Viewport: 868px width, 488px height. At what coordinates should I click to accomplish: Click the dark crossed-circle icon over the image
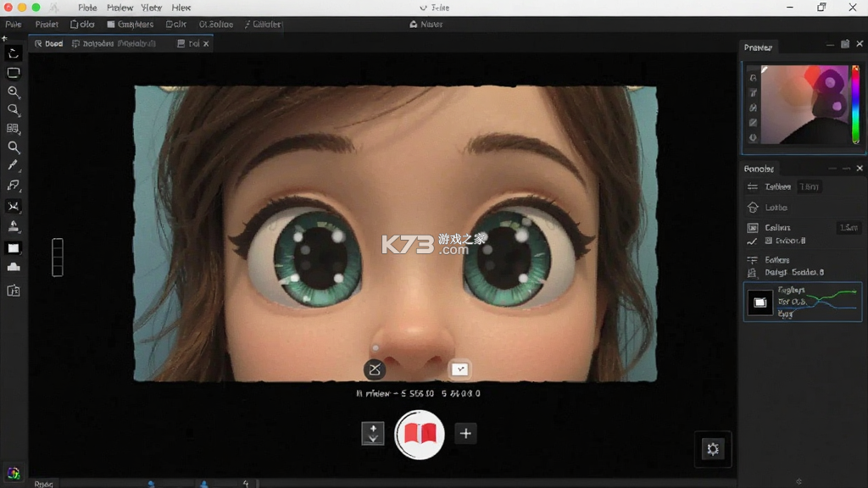[x=375, y=369]
